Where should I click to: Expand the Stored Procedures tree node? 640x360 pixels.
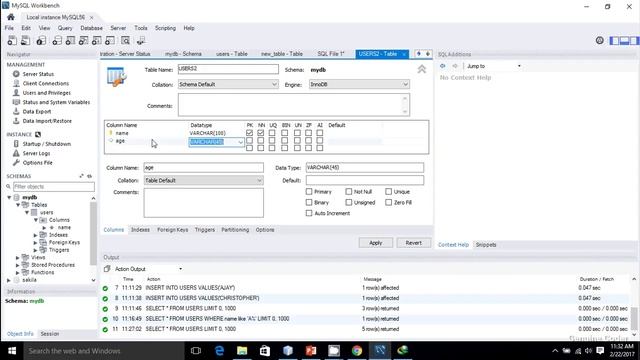point(18,265)
